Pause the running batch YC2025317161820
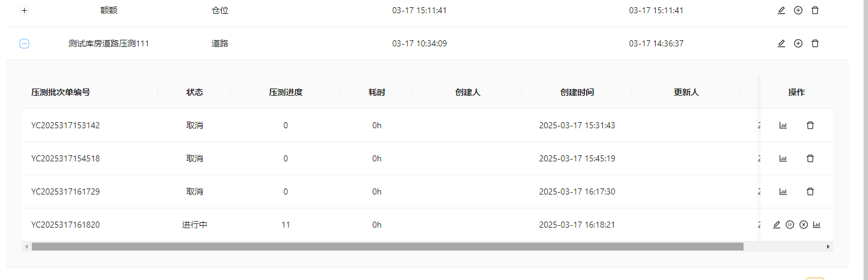Viewport: 868px width, 280px height. 790,225
